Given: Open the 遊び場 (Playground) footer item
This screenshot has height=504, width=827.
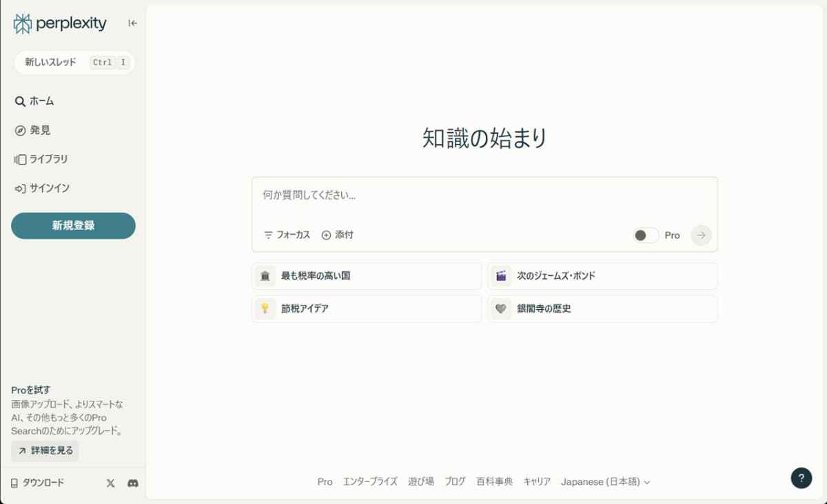Looking at the screenshot, I should point(420,481).
